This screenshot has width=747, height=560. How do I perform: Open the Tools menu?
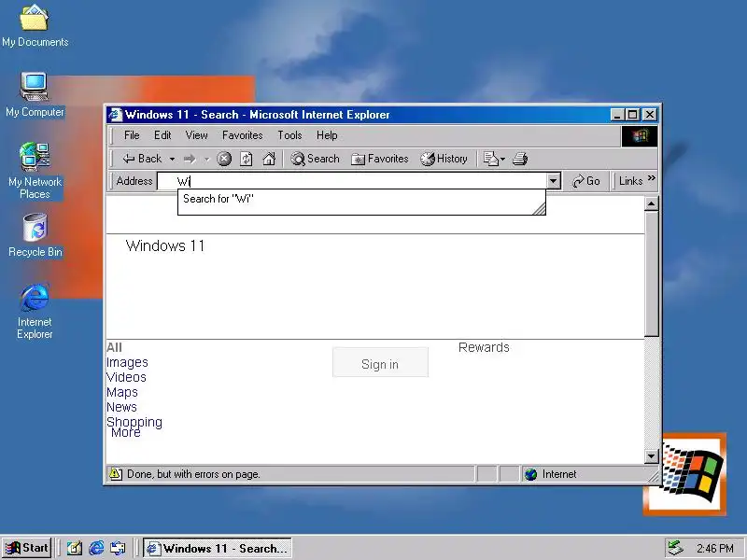click(289, 135)
